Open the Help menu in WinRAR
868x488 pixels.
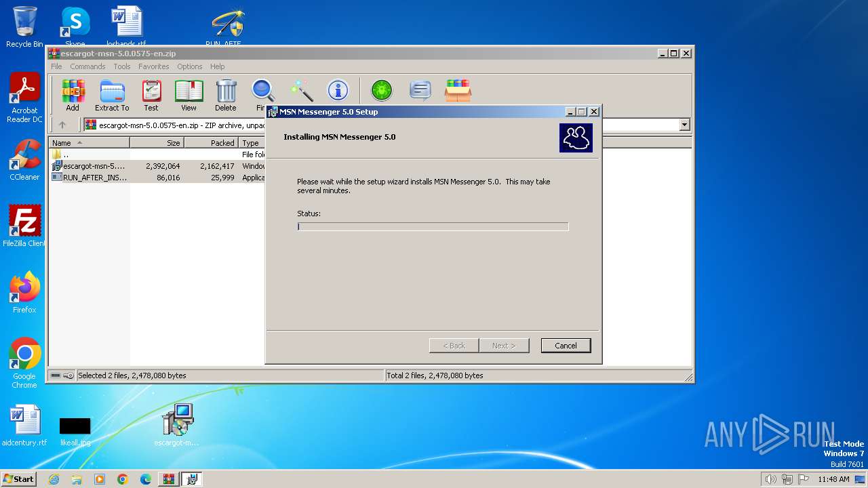coord(217,66)
